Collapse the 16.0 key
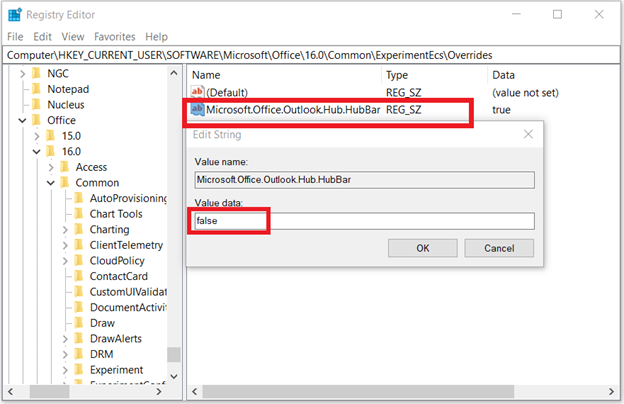This screenshot has height=404, width=624. click(37, 152)
